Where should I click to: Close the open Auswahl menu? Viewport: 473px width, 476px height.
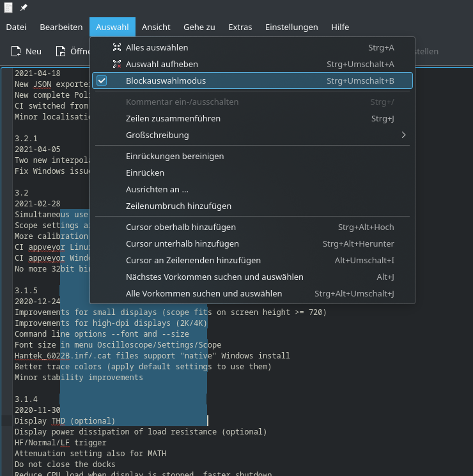pos(112,27)
